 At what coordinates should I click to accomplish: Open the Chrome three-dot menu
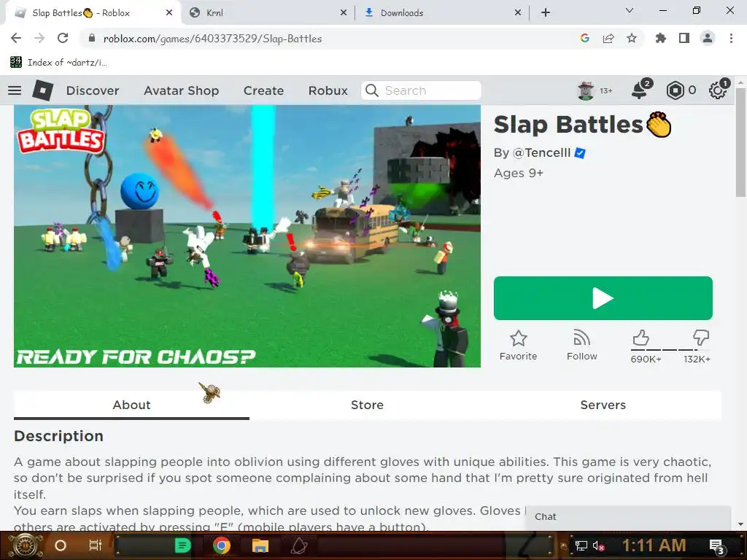tap(731, 38)
